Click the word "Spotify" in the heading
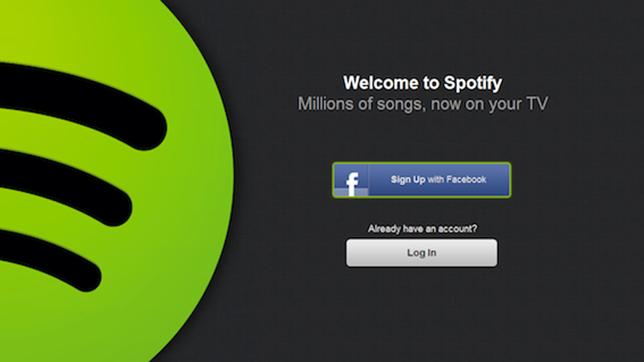Viewport: 644px width, 362px height. [472, 84]
